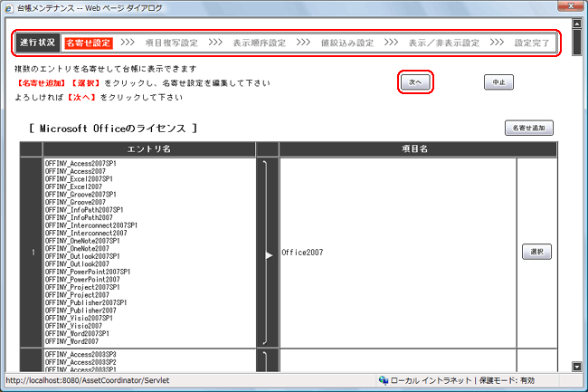Select entry OFFINV_InfoPath2007
Screen dimensions: 588x392
79,217
